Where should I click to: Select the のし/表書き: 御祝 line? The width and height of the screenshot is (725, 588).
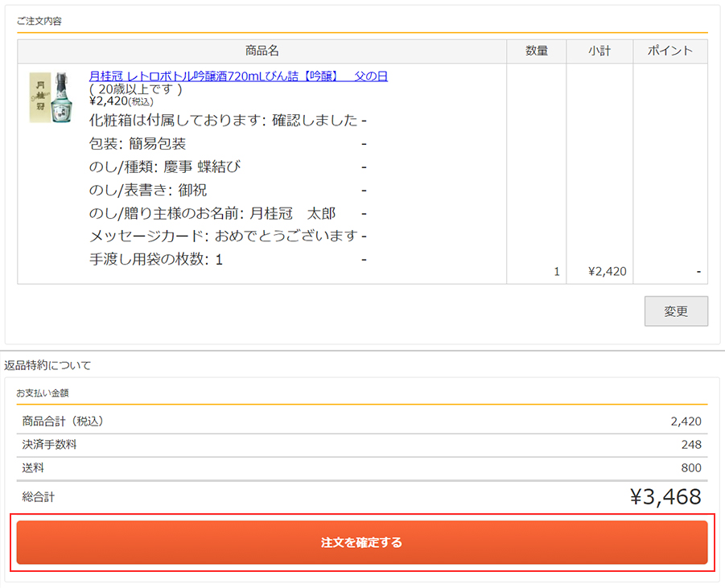pyautogui.click(x=148, y=191)
